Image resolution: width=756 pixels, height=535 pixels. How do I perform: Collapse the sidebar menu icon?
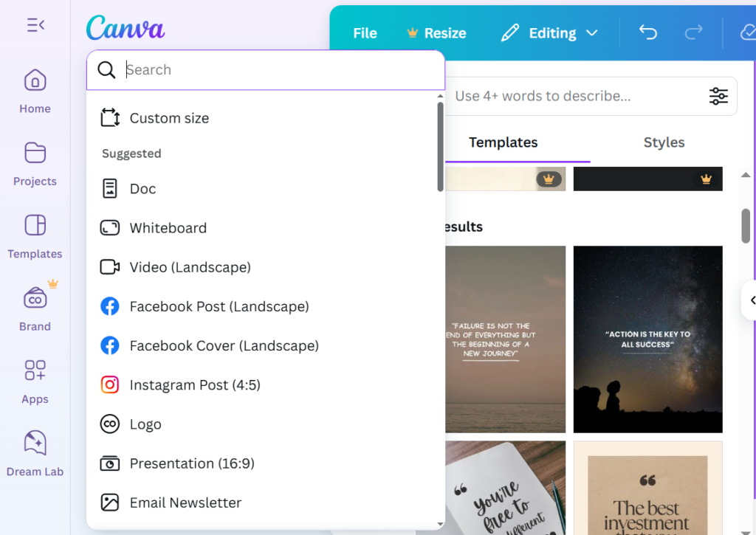click(x=35, y=25)
